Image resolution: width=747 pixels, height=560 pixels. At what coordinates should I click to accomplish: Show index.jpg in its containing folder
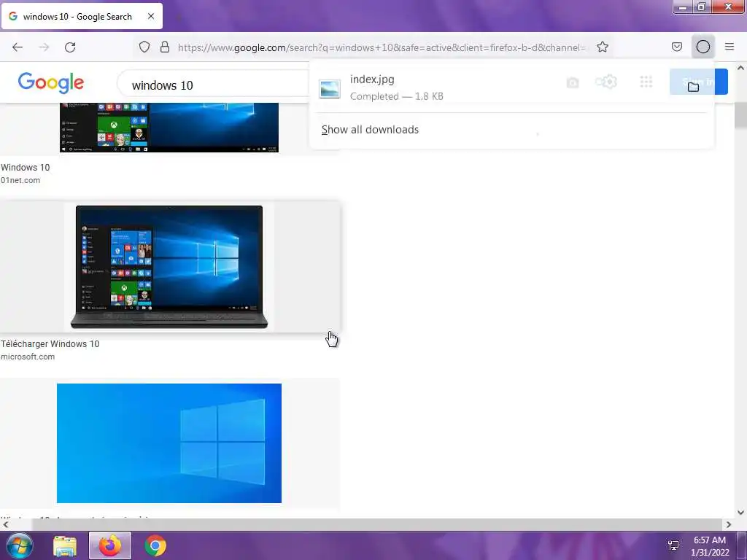tap(694, 87)
